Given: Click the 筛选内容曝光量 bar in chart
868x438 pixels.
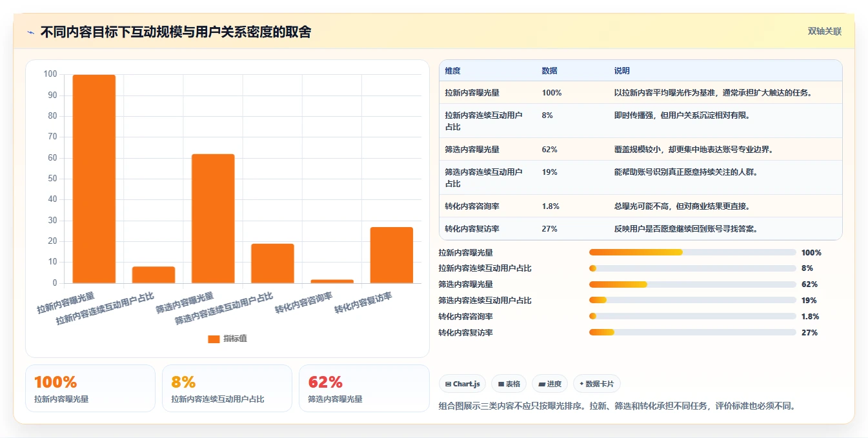Looking at the screenshot, I should tap(213, 219).
